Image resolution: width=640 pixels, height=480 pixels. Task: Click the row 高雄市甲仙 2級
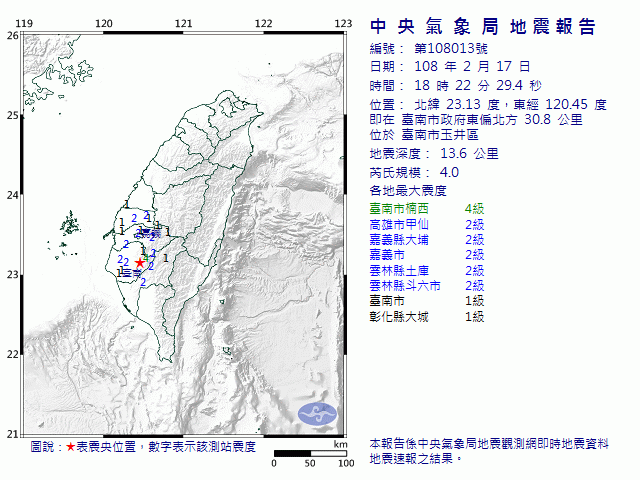(427, 224)
